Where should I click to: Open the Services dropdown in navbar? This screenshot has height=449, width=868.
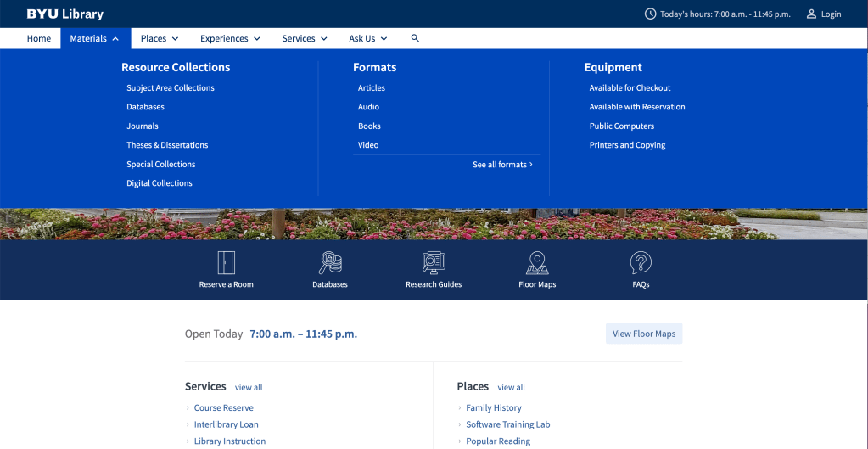coord(305,38)
